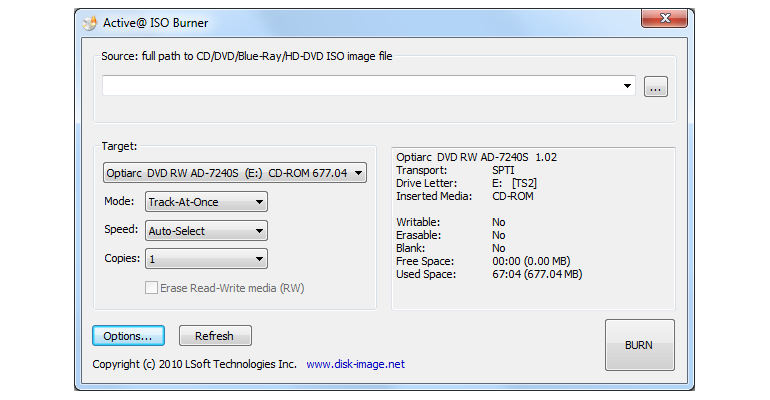
Task: Click the 'Erasable:' label
Action: (x=418, y=235)
